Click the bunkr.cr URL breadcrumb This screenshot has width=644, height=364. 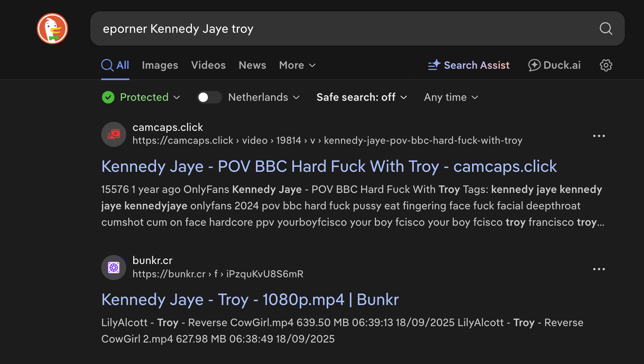click(218, 274)
